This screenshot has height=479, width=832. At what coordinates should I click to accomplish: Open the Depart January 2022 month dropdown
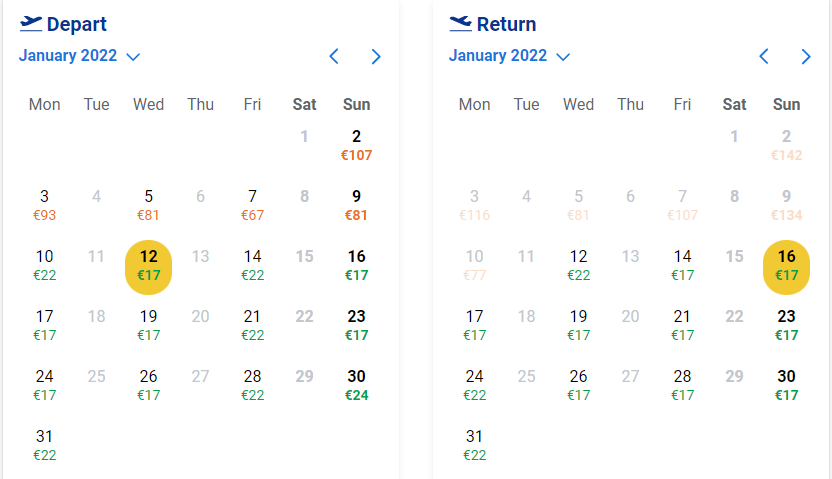click(x=80, y=56)
